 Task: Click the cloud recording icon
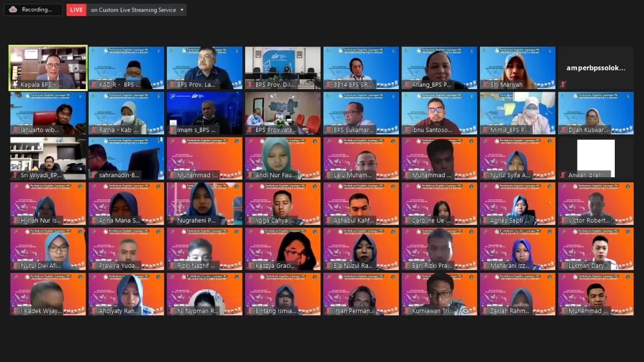pyautogui.click(x=13, y=10)
